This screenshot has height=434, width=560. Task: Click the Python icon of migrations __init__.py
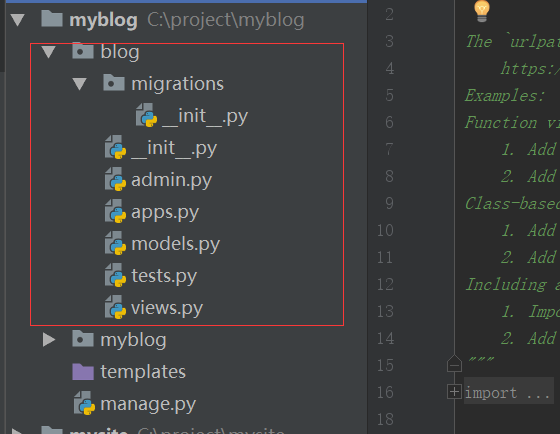tap(146, 115)
